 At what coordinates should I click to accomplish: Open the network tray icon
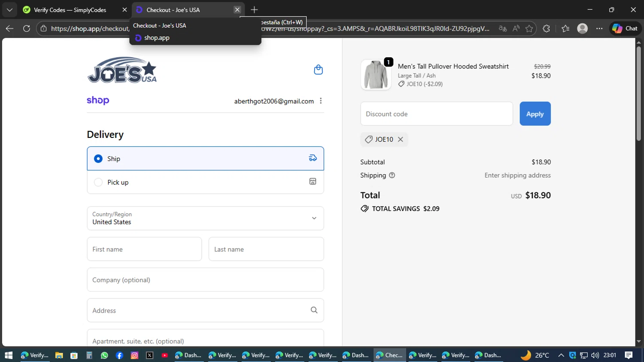coord(584,355)
